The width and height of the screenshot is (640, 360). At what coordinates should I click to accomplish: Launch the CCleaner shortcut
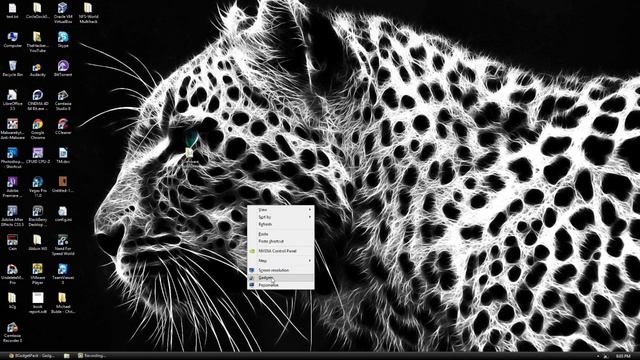(x=63, y=127)
